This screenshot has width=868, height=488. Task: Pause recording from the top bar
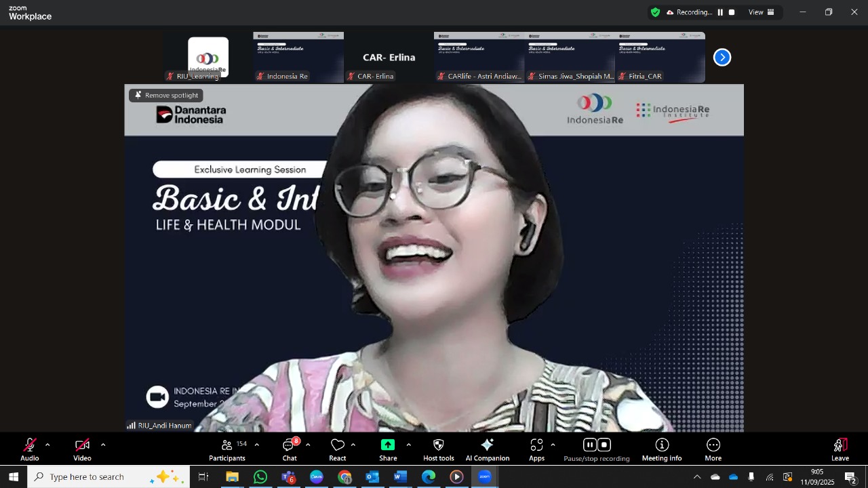click(x=720, y=12)
